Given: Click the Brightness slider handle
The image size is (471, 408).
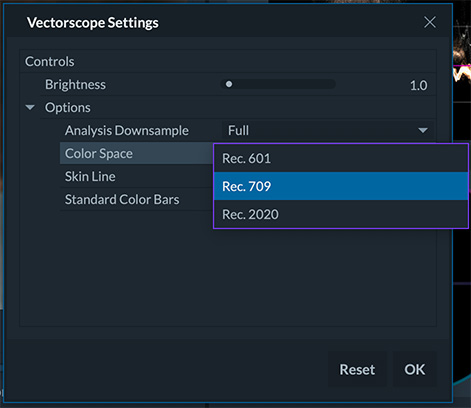Looking at the screenshot, I should (x=229, y=84).
